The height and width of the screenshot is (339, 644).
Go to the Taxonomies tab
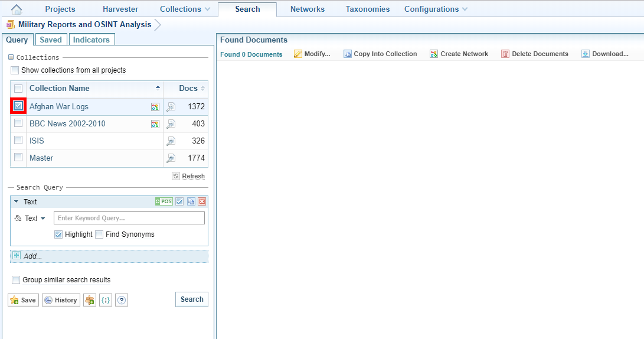pos(367,9)
